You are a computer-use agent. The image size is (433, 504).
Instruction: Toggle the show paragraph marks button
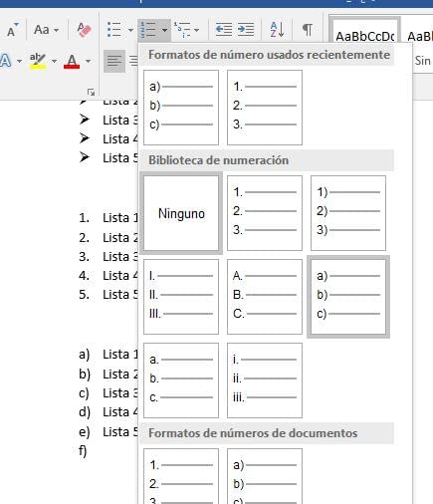click(308, 30)
